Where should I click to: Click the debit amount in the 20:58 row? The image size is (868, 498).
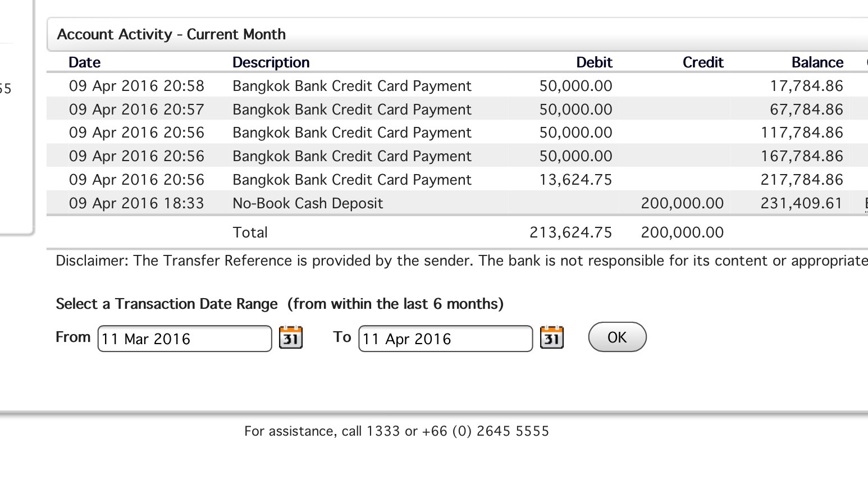coord(575,86)
